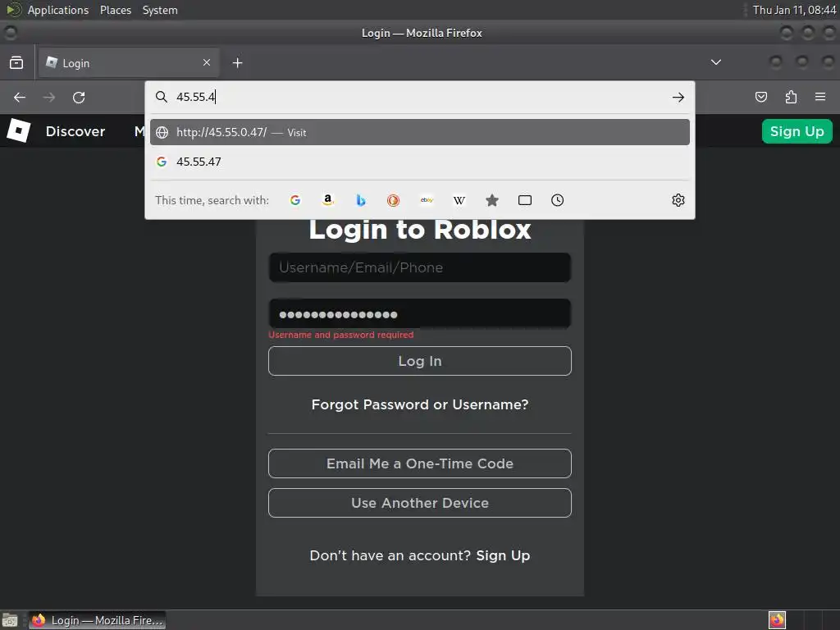The height and width of the screenshot is (630, 840).
Task: Click the forward navigation arrow
Action: pyautogui.click(x=48, y=97)
